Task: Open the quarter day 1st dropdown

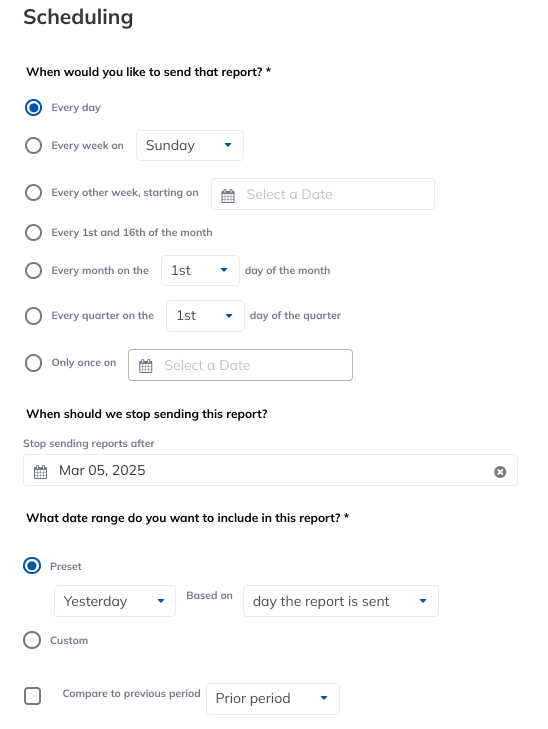Action: click(205, 316)
